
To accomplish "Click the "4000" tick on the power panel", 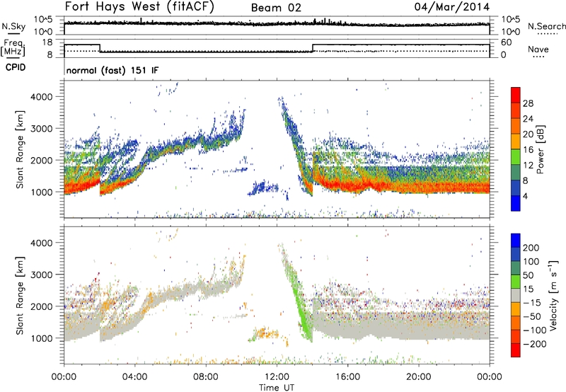I will coord(41,97).
